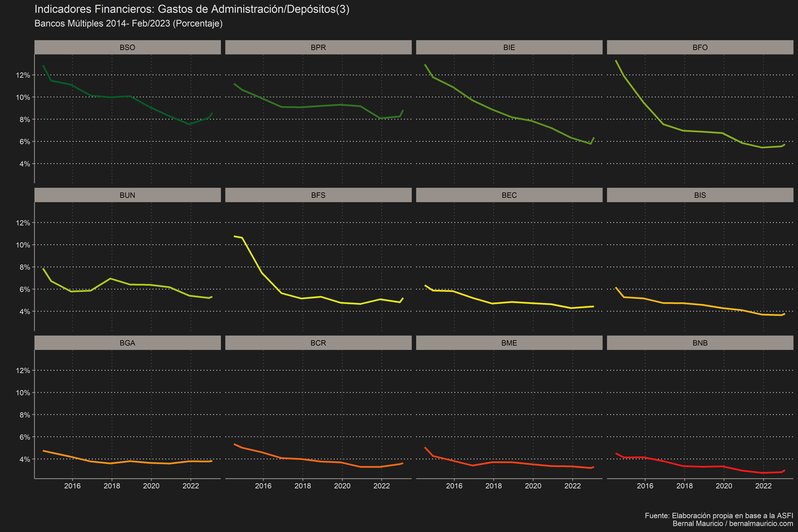Image resolution: width=798 pixels, height=532 pixels.
Task: Click the 10% axis label in top row
Action: [23, 97]
